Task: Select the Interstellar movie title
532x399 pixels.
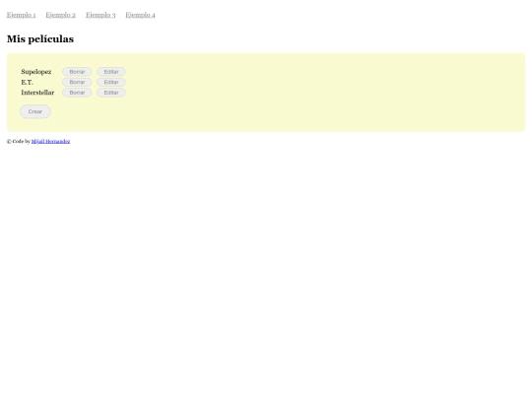Action: click(x=37, y=93)
